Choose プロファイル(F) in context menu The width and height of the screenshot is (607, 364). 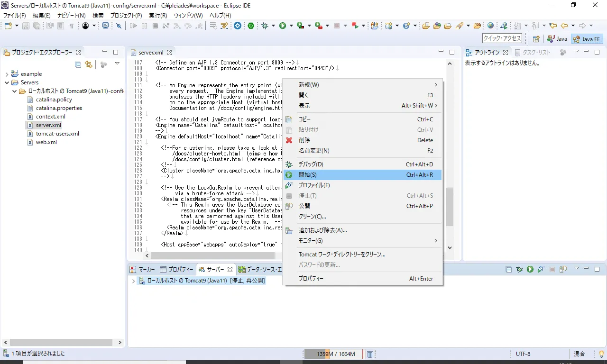pyautogui.click(x=363, y=185)
